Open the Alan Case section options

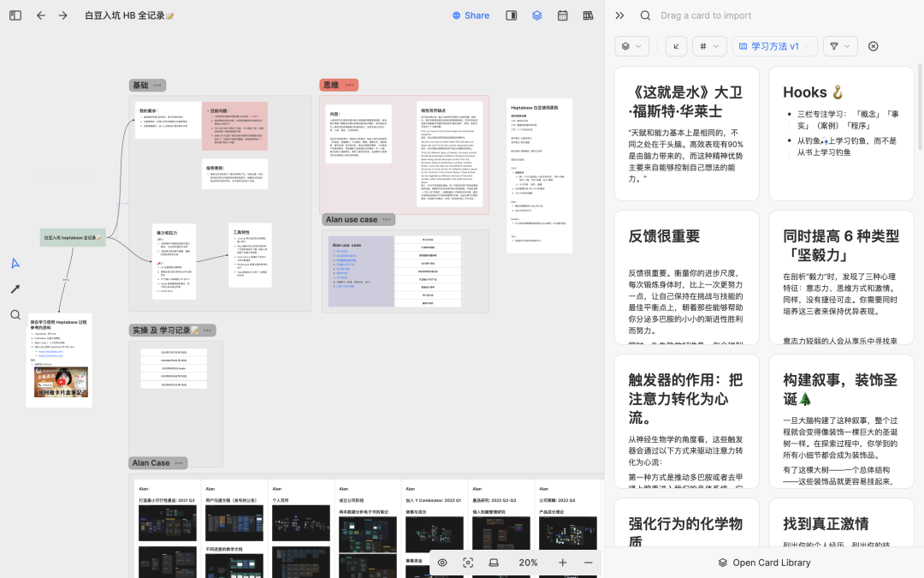[x=179, y=463]
